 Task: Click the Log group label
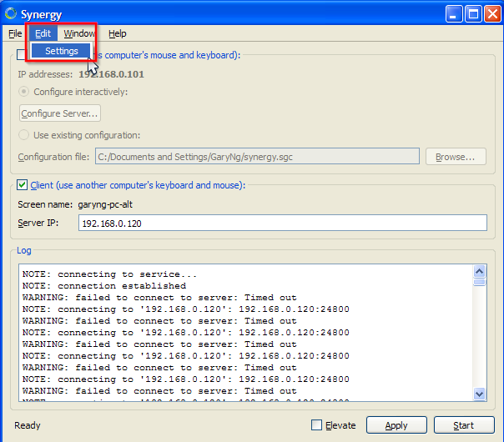[x=24, y=250]
